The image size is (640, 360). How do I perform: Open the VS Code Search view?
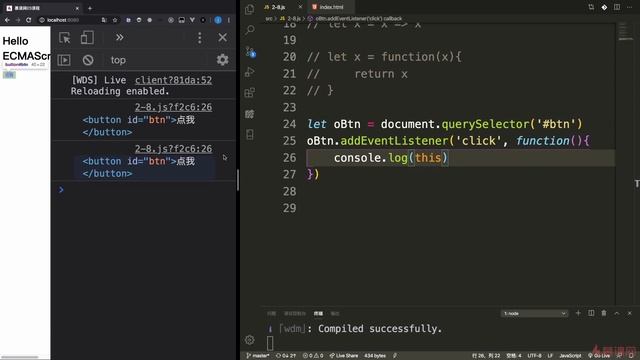[x=250, y=30]
